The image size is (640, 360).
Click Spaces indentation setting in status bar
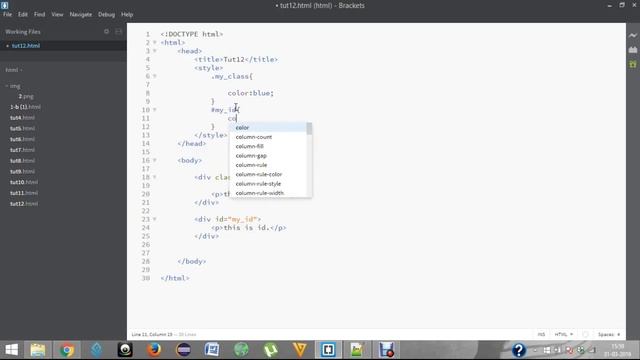tap(609, 334)
